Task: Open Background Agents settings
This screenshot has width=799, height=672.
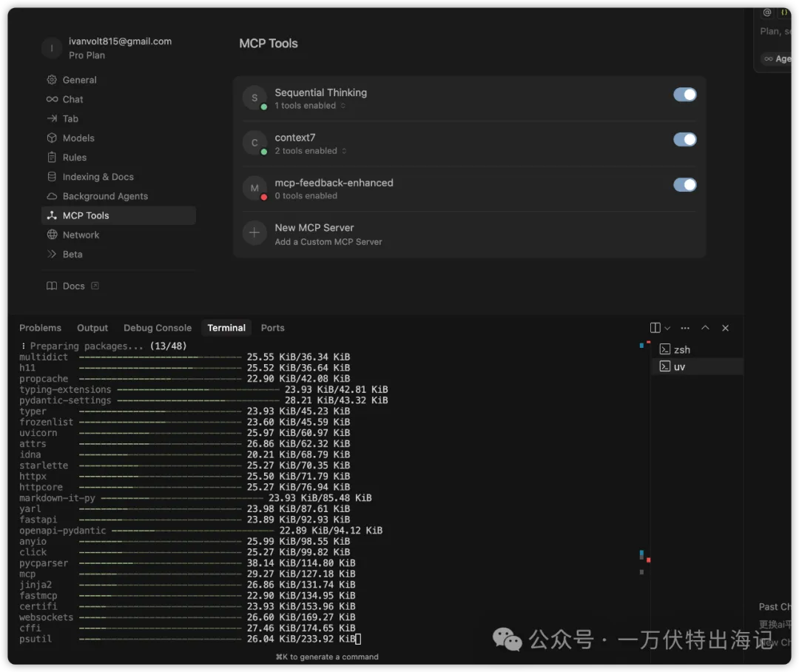Action: [118, 196]
